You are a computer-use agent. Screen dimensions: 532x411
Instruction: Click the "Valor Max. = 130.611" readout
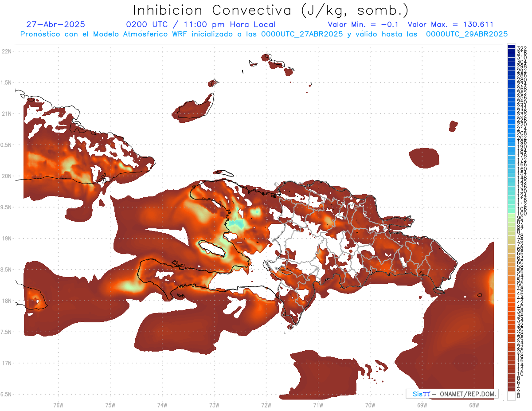[450, 24]
